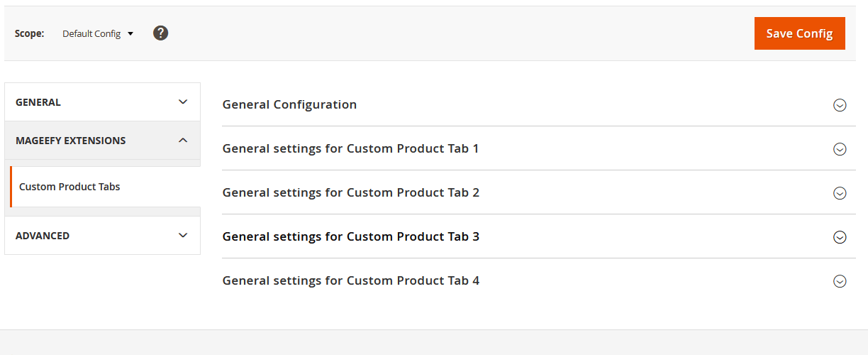This screenshot has height=355, width=868.
Task: Open General settings for Custom Product Tab 3
Action: point(350,236)
